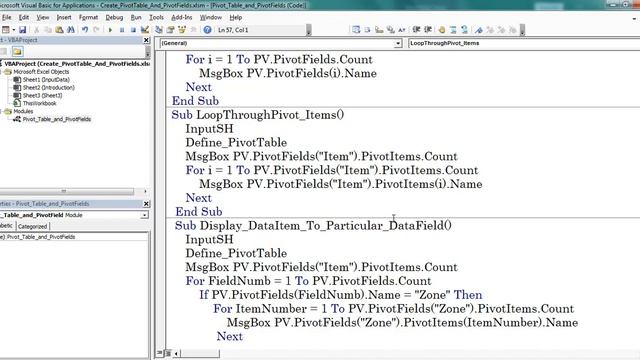Open the LoopThroughPivot_Items procedure dropdown
The image size is (640, 360).
(524, 43)
